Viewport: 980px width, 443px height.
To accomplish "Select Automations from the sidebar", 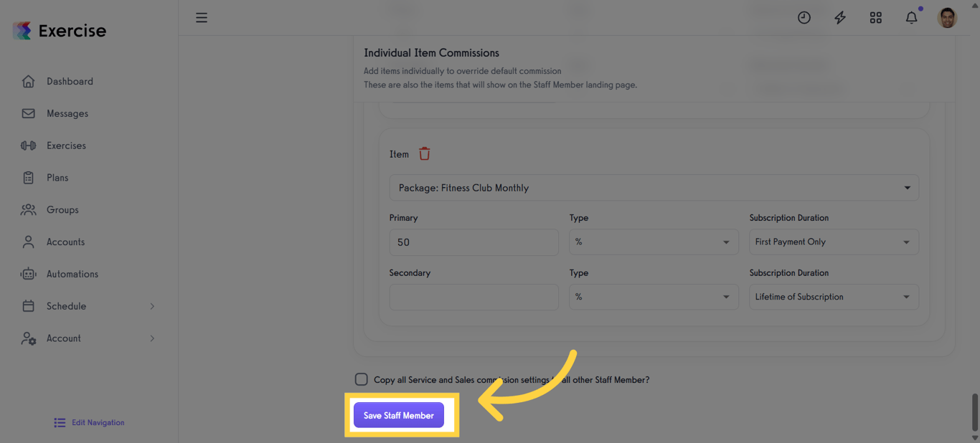I will (x=72, y=274).
